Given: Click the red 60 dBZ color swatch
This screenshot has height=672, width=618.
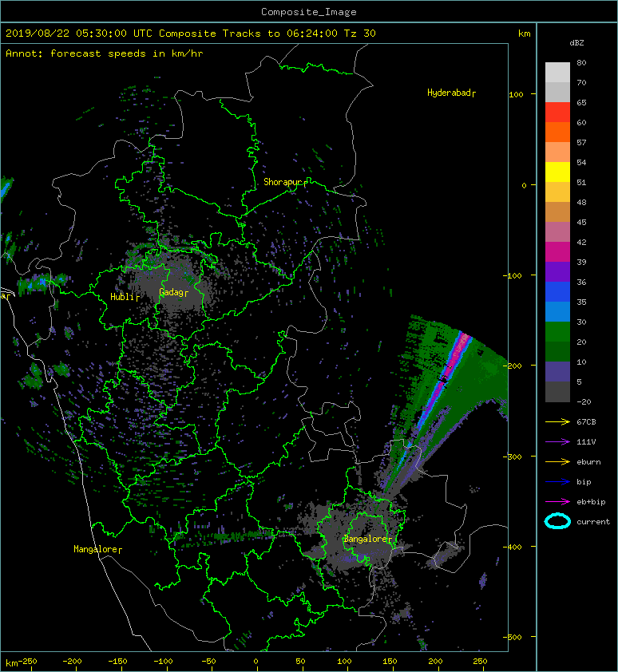Looking at the screenshot, I should (x=557, y=112).
